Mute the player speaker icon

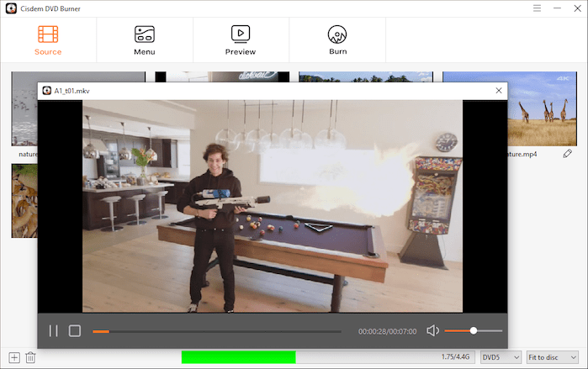(x=432, y=330)
